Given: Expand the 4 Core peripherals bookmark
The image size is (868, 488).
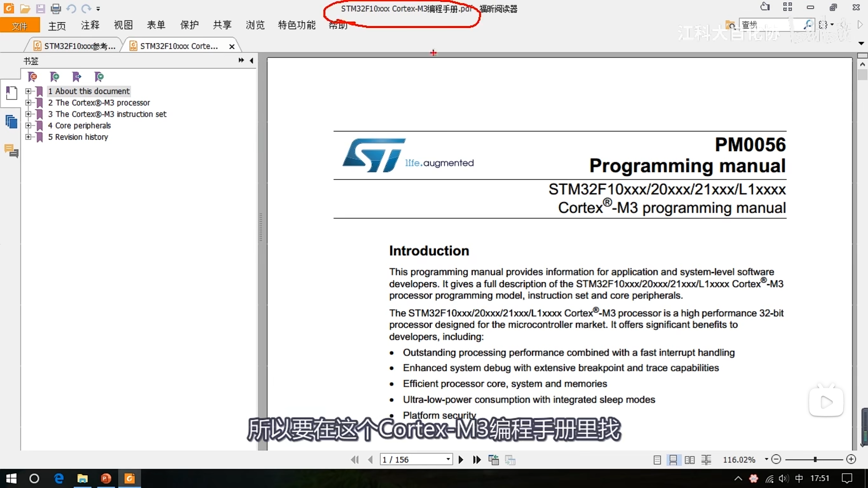Looking at the screenshot, I should [28, 126].
